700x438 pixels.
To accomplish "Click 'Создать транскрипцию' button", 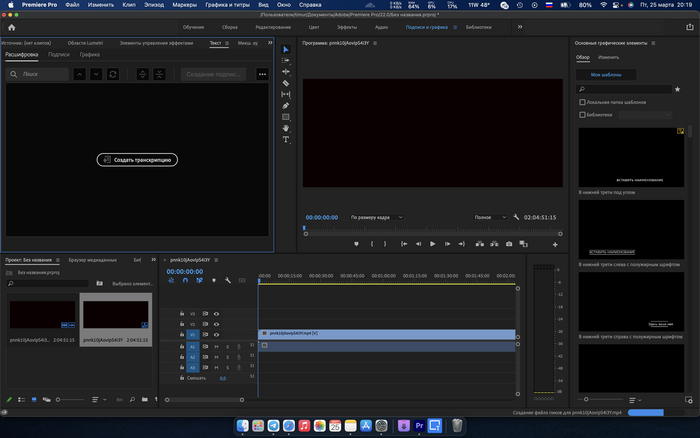I will click(137, 160).
